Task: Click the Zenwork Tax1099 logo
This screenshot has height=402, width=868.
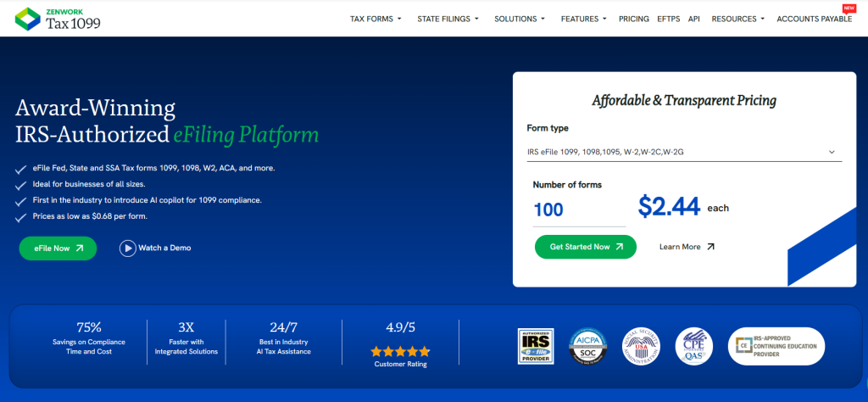Action: (x=58, y=19)
